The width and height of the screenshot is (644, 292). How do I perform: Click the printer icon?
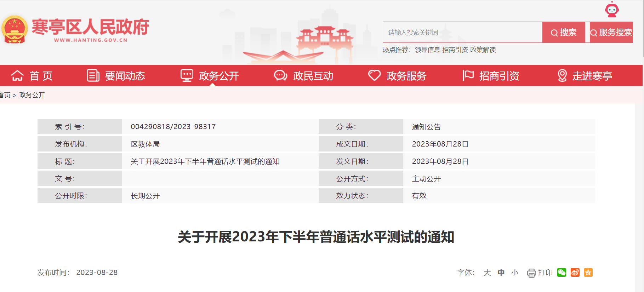[x=531, y=273]
